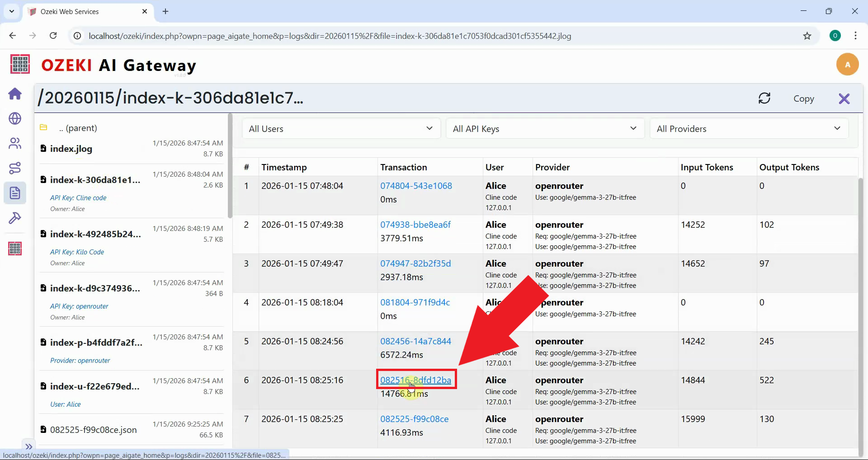The width and height of the screenshot is (868, 460).
Task: Open the globe network icon in sidebar
Action: coord(15,118)
